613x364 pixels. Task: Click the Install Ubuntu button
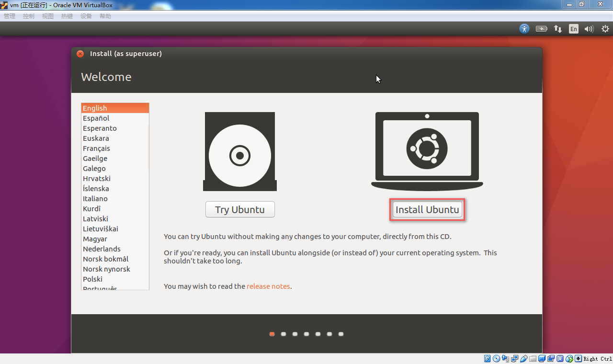pos(427,209)
